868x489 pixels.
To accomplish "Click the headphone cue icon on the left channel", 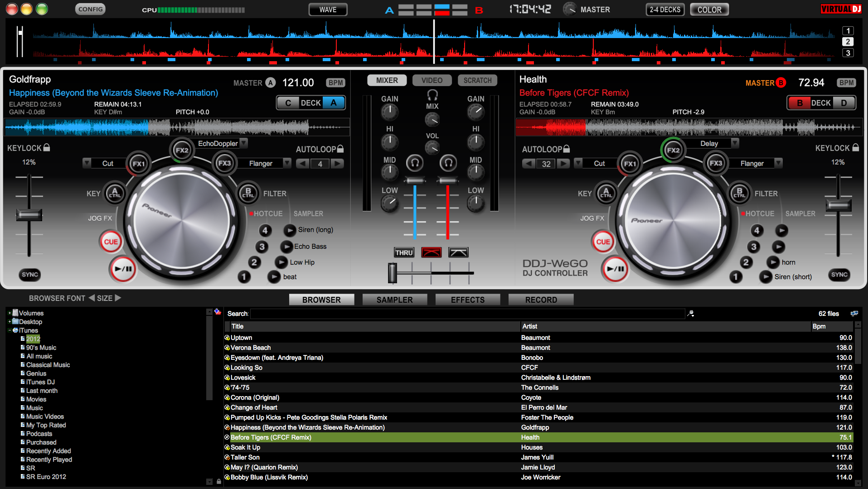I will pos(415,163).
